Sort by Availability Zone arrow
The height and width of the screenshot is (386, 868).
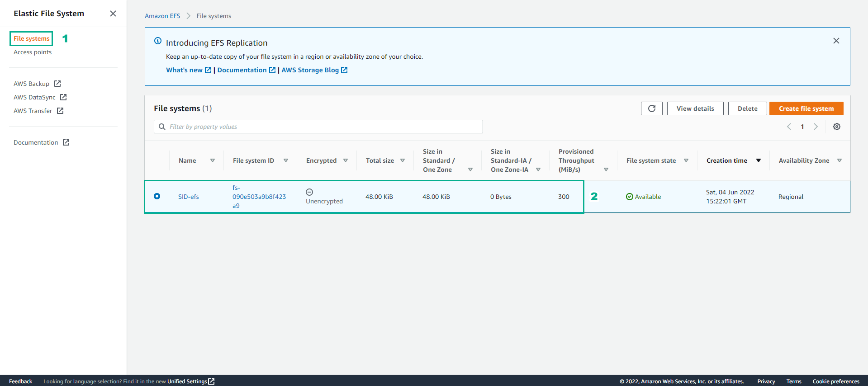[840, 160]
